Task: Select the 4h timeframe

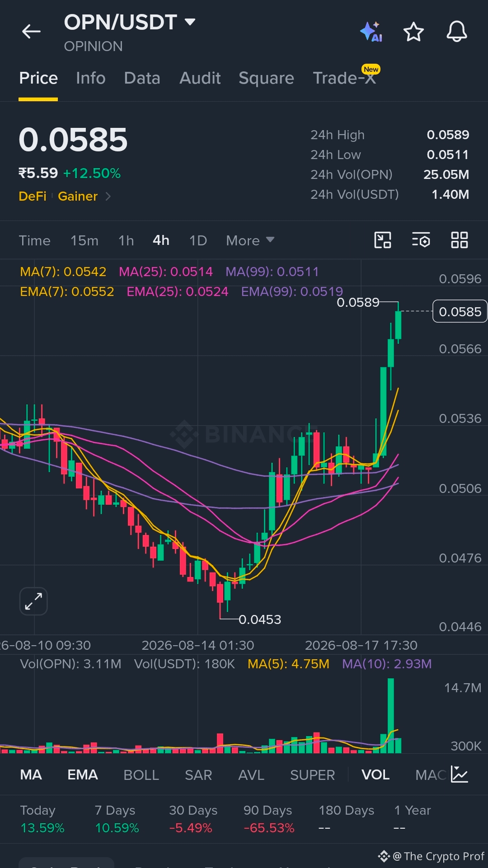Action: (161, 240)
